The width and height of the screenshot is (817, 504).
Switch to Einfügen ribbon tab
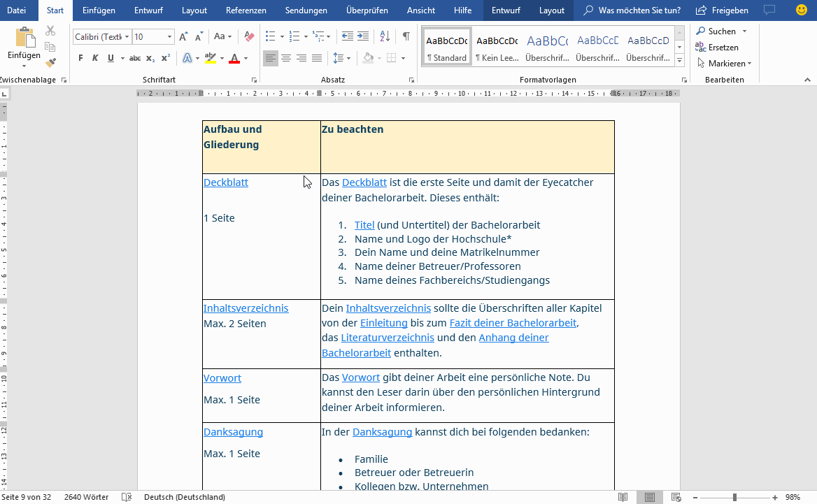tap(99, 10)
